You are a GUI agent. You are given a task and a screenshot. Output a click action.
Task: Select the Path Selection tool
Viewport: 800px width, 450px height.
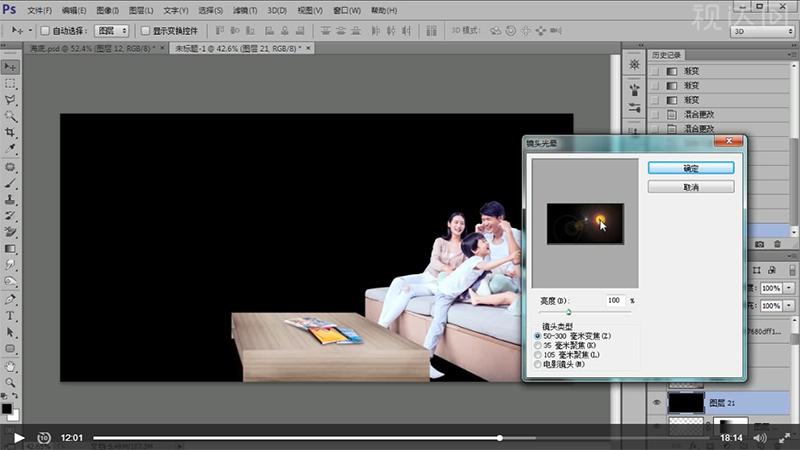(x=10, y=332)
